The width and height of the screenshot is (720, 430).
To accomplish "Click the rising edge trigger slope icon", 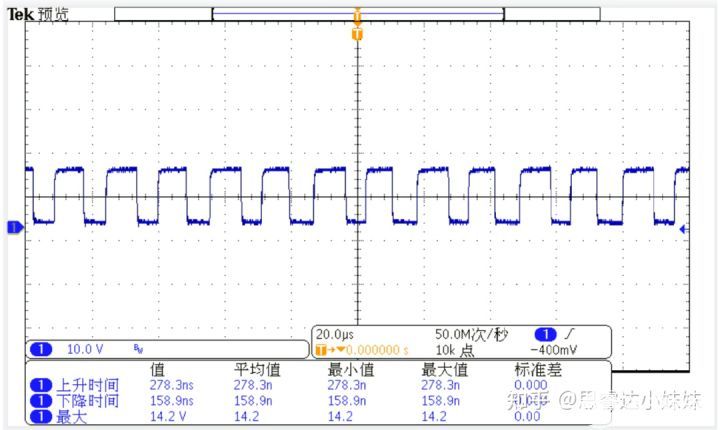I will coord(570,334).
